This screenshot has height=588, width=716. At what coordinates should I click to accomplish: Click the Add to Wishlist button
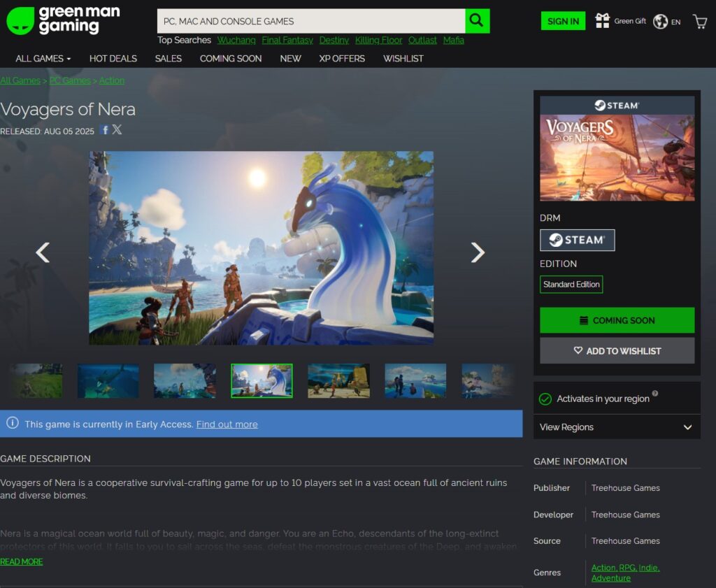tap(617, 351)
